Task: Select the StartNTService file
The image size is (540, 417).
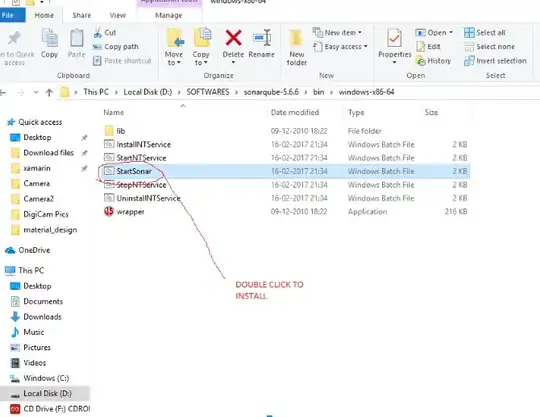Action: coord(141,158)
